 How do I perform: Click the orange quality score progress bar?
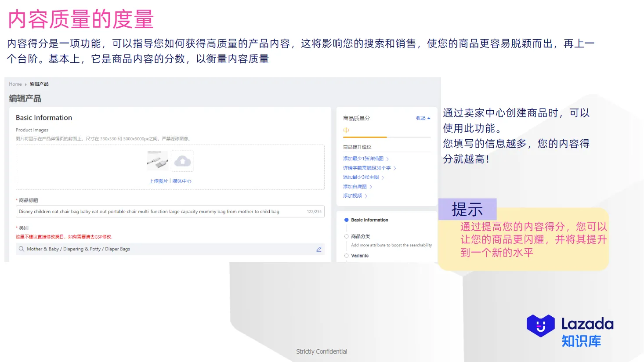[x=365, y=137]
